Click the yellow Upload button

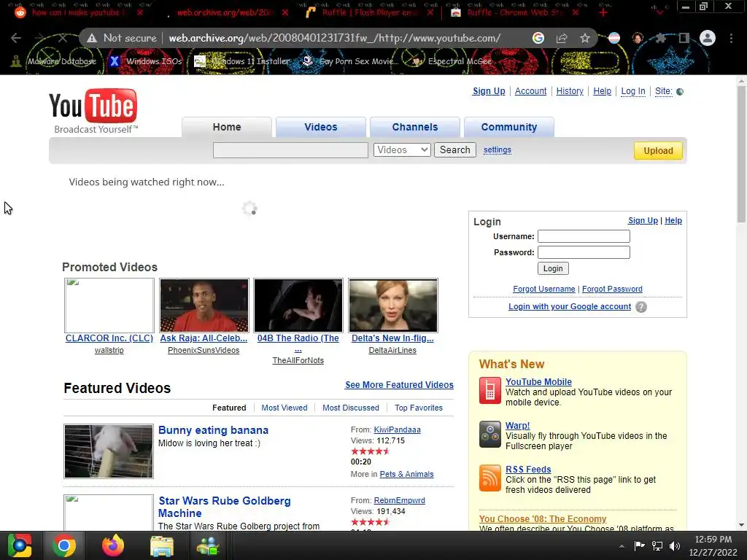coord(658,151)
